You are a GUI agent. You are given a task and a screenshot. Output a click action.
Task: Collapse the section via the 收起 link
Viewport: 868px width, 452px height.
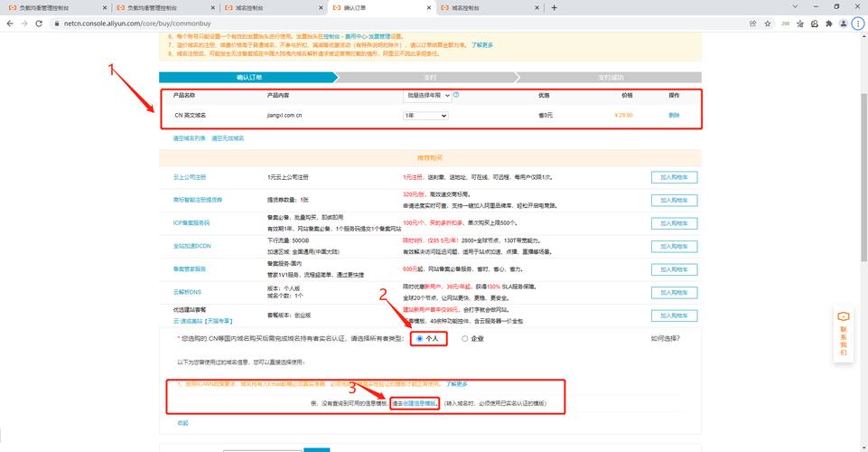(182, 422)
